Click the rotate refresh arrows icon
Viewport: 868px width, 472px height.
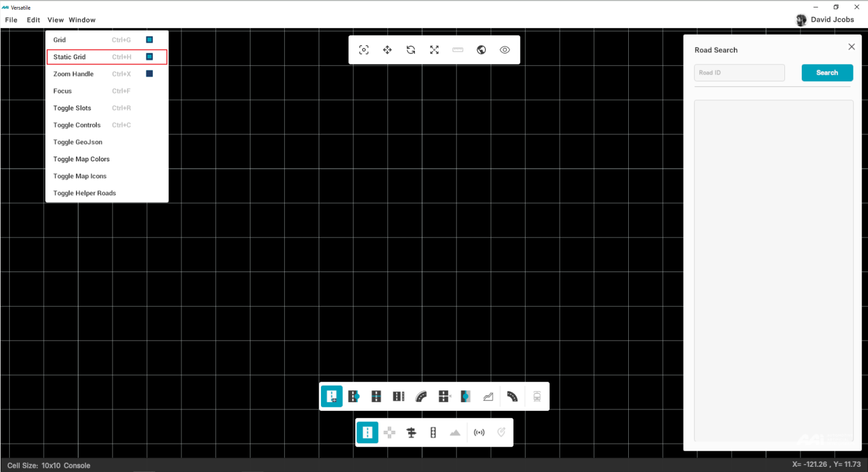tap(411, 50)
